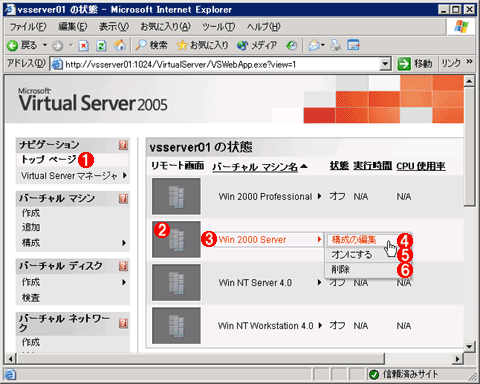Open help icon for バーチャル ネットワーク section

pyautogui.click(x=123, y=323)
